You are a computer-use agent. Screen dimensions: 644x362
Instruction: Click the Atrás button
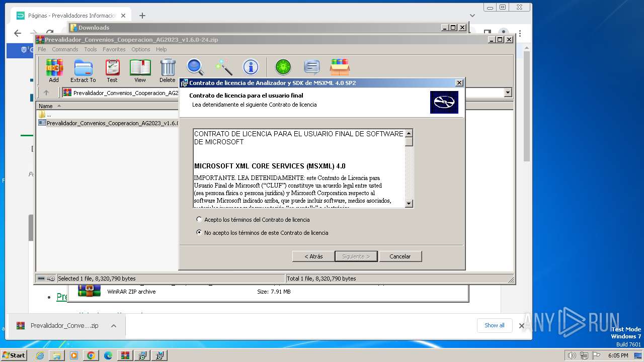(x=313, y=256)
